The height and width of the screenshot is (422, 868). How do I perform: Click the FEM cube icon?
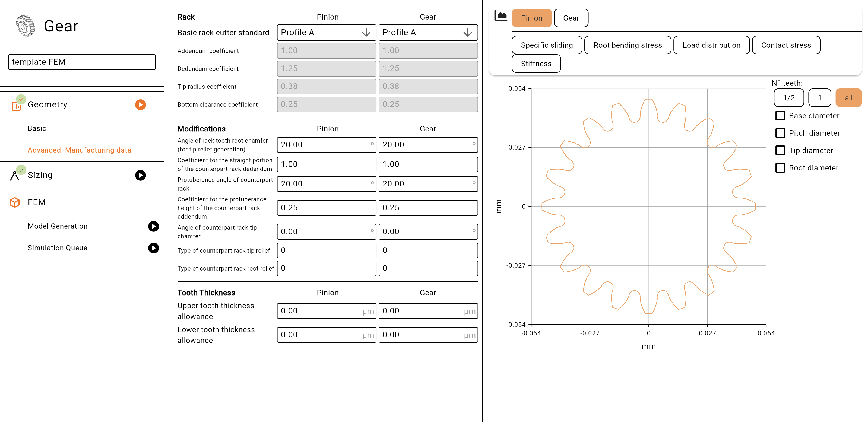pos(14,202)
